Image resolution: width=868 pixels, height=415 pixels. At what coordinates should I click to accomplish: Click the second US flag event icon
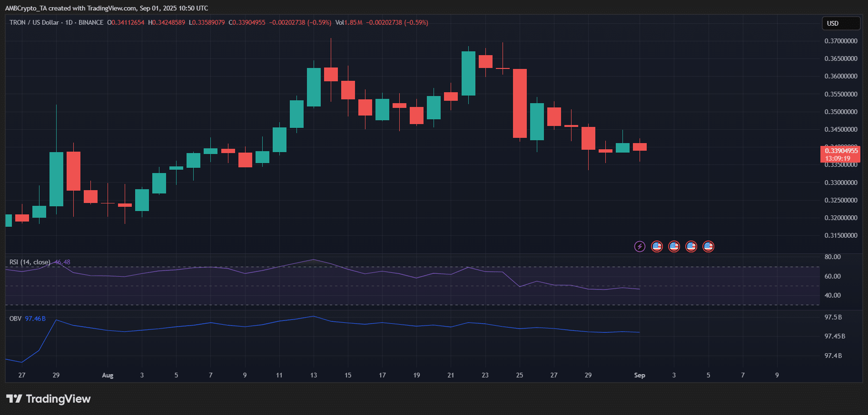point(674,246)
